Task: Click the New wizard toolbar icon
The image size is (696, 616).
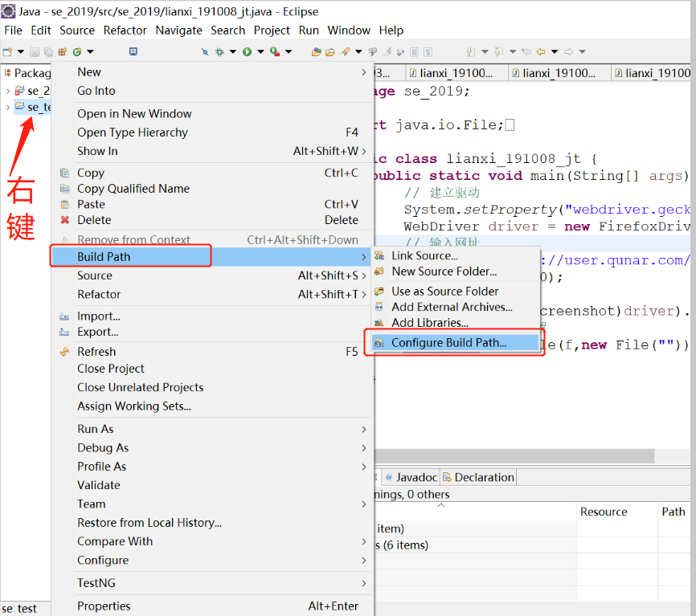Action: [7, 52]
